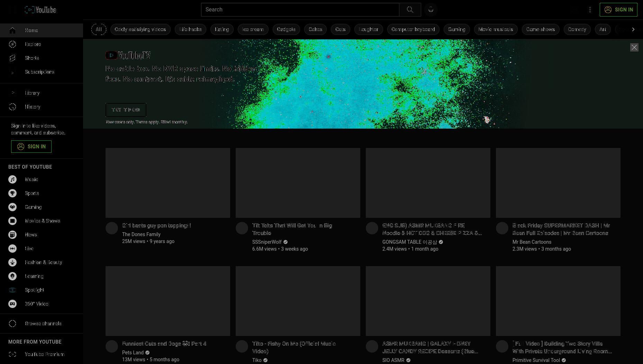The height and width of the screenshot is (364, 643).
Task: Open thumbnail for Tiko Fishy On Me video
Action: pyautogui.click(x=298, y=301)
